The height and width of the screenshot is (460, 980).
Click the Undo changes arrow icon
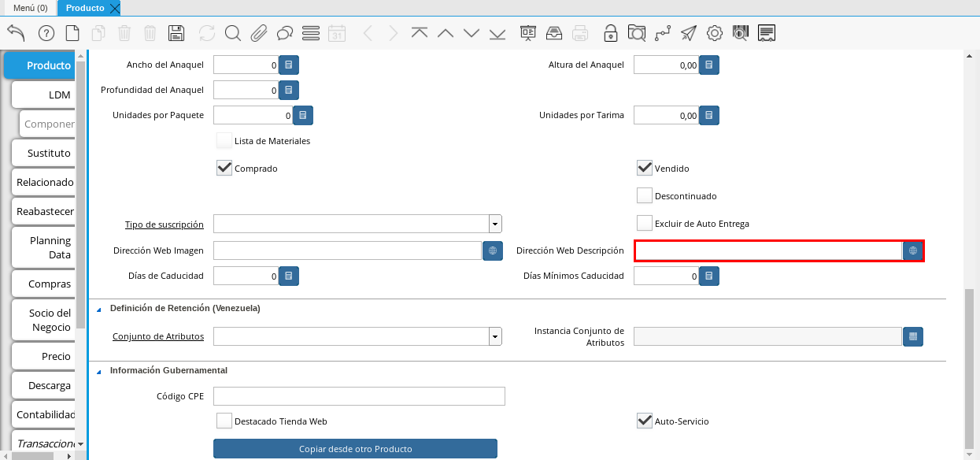tap(16, 33)
